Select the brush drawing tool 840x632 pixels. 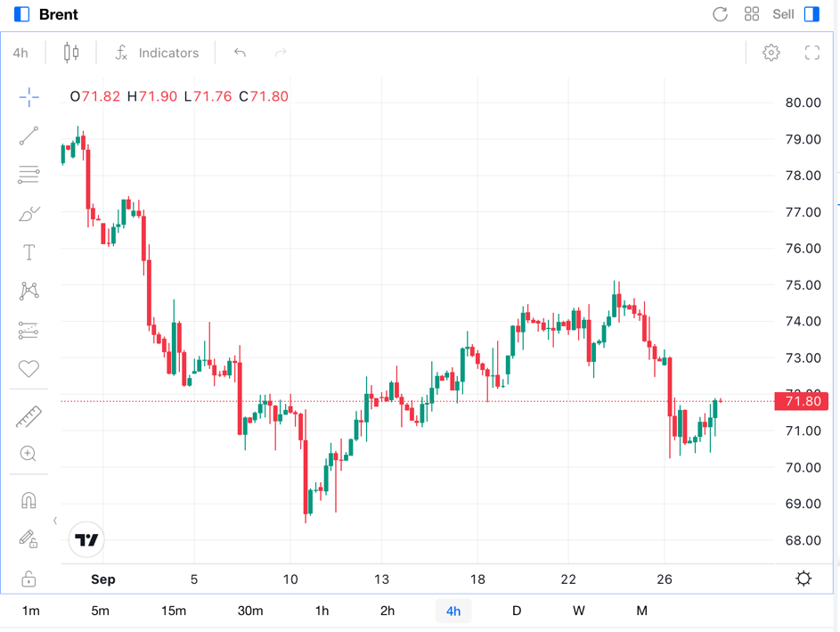pyautogui.click(x=29, y=214)
